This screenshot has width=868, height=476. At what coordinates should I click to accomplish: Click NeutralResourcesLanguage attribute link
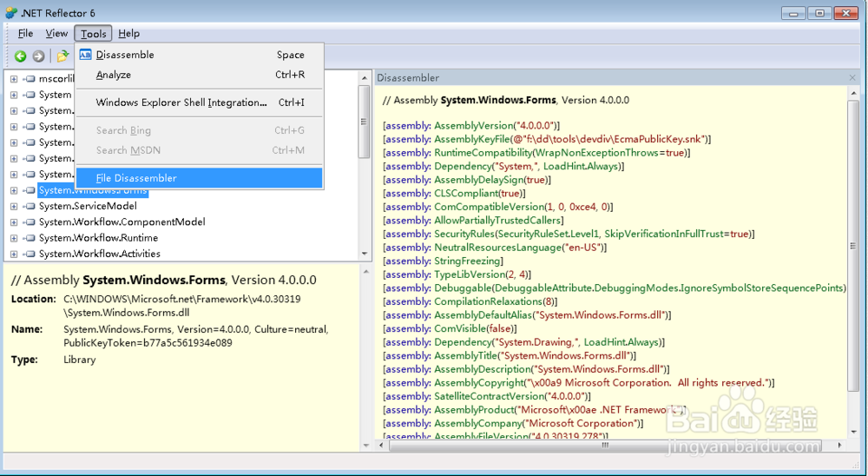coord(497,248)
